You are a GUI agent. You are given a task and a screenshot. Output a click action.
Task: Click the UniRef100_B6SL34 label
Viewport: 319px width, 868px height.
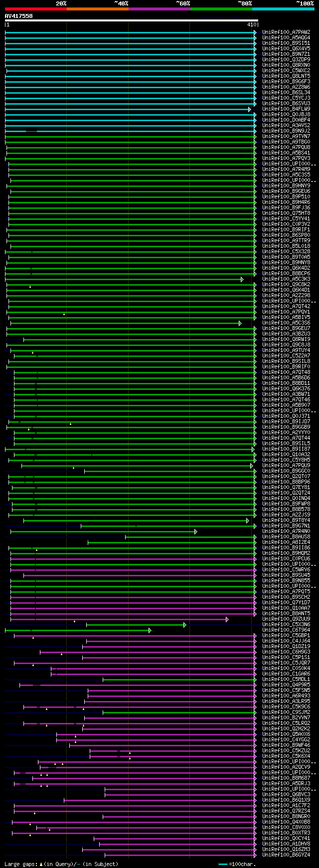pyautogui.click(x=286, y=93)
